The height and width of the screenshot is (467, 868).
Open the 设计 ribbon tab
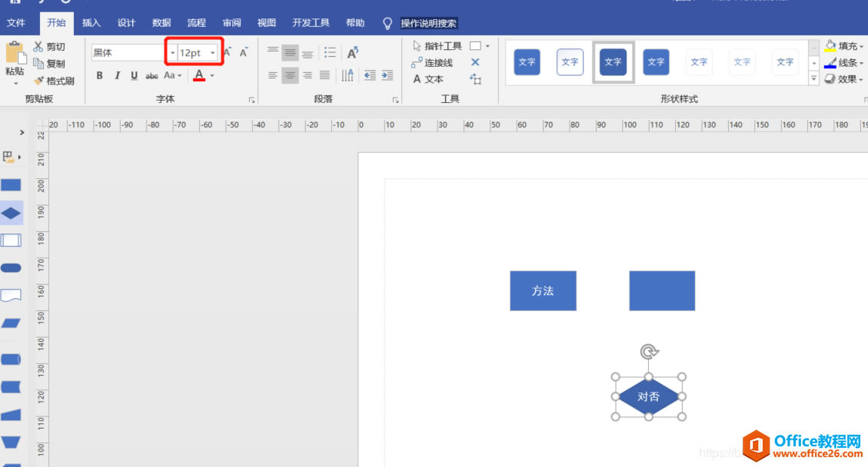tap(126, 22)
